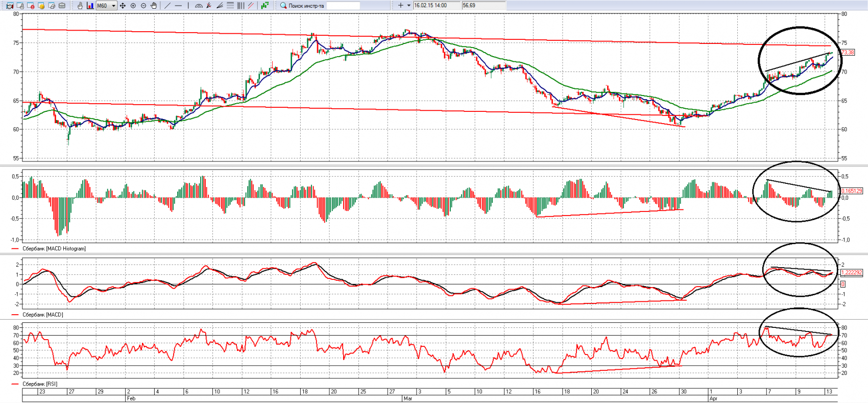The image size is (868, 403).
Task: Click the MACD histogram value label 0,165129
Action: click(x=851, y=191)
